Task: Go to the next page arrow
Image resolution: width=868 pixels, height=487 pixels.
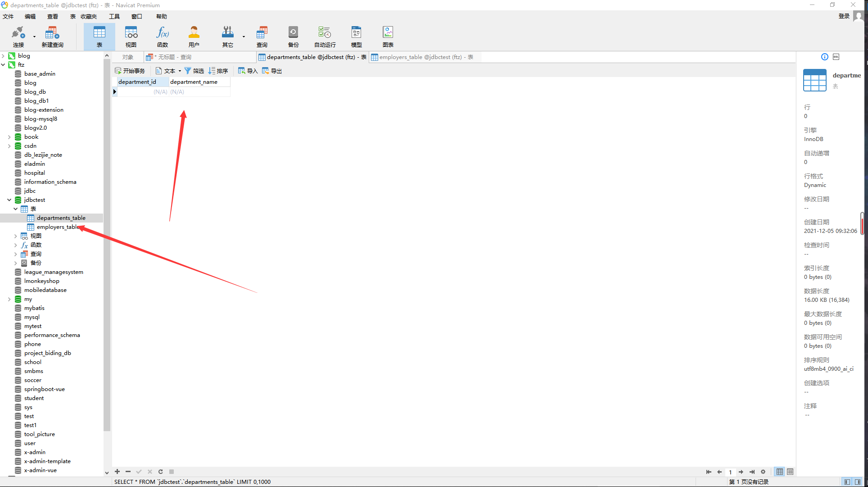Action: [x=741, y=472]
